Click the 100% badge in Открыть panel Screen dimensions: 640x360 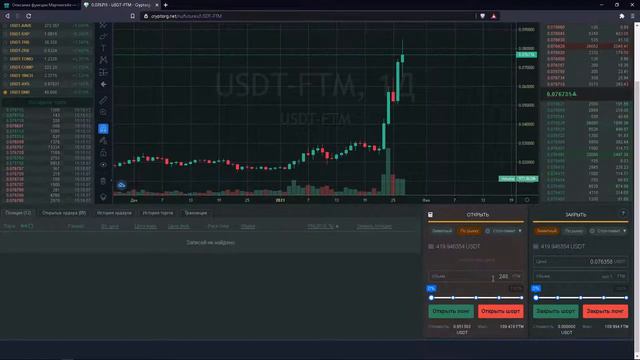point(516,288)
